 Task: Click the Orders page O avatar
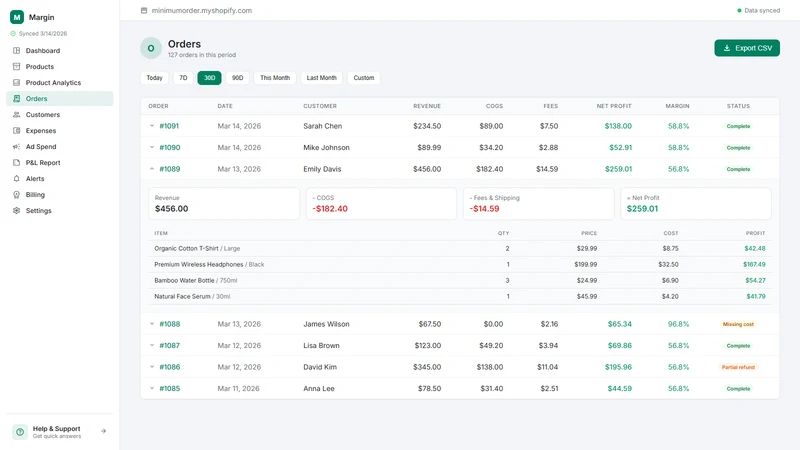tap(151, 48)
